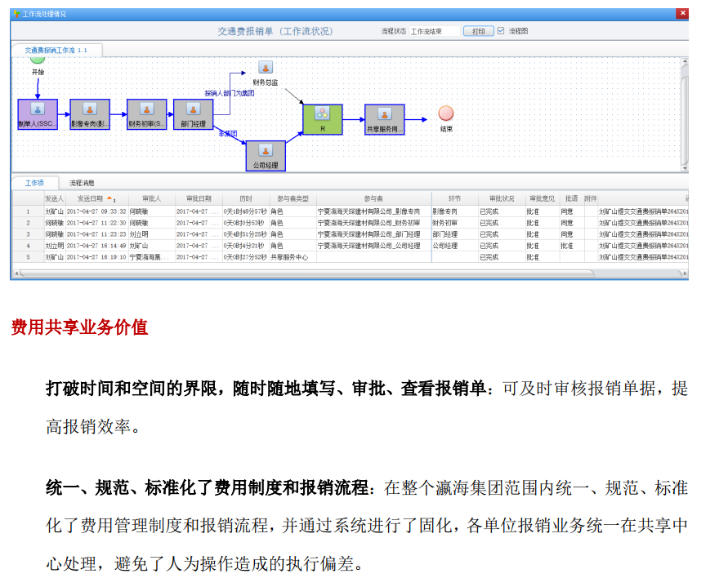Select the 影像专岗 workflow node

pos(89,114)
